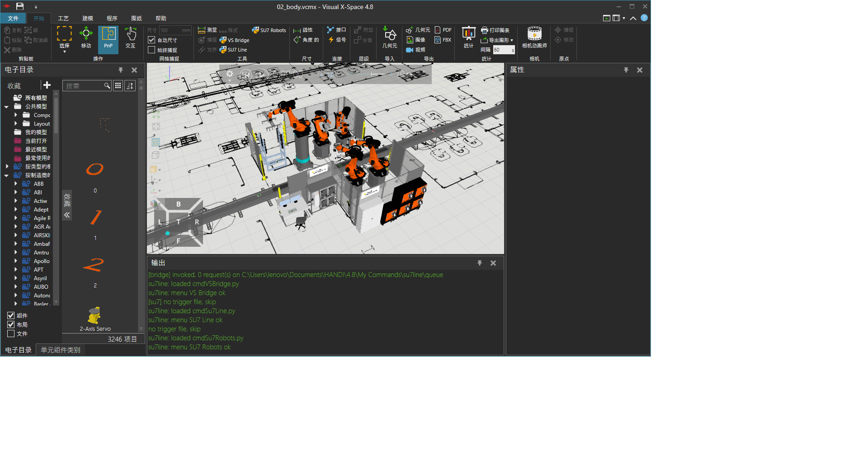Select the 交互 (Interact) tool

point(131,38)
